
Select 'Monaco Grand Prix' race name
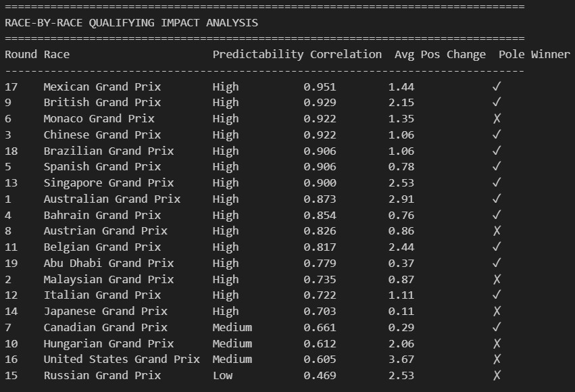99,118
